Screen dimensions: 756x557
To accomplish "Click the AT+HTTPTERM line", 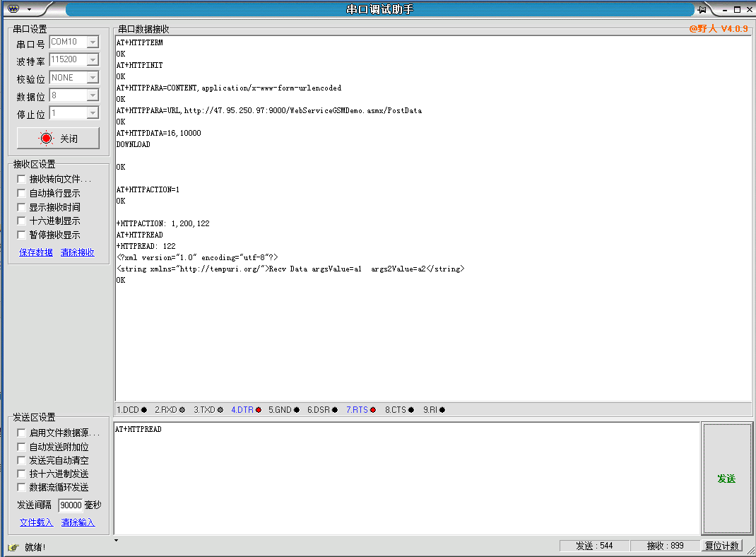I will pyautogui.click(x=139, y=42).
